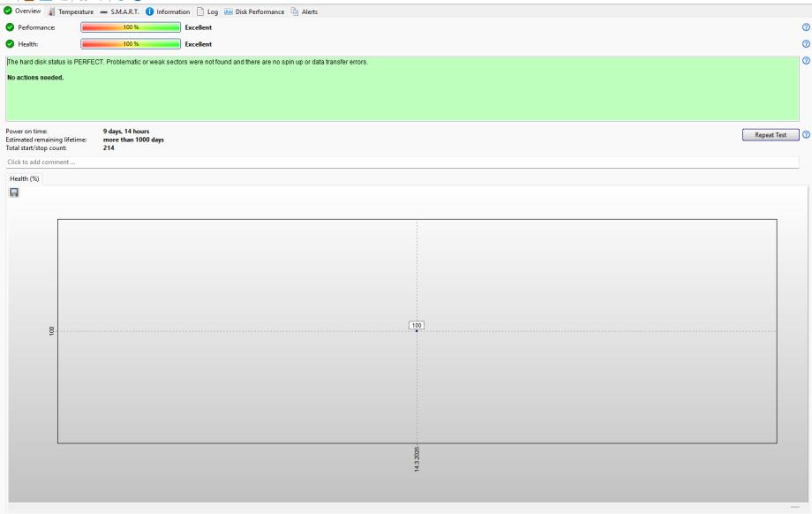Switch to the Information tab
The image size is (812, 514).
click(168, 11)
